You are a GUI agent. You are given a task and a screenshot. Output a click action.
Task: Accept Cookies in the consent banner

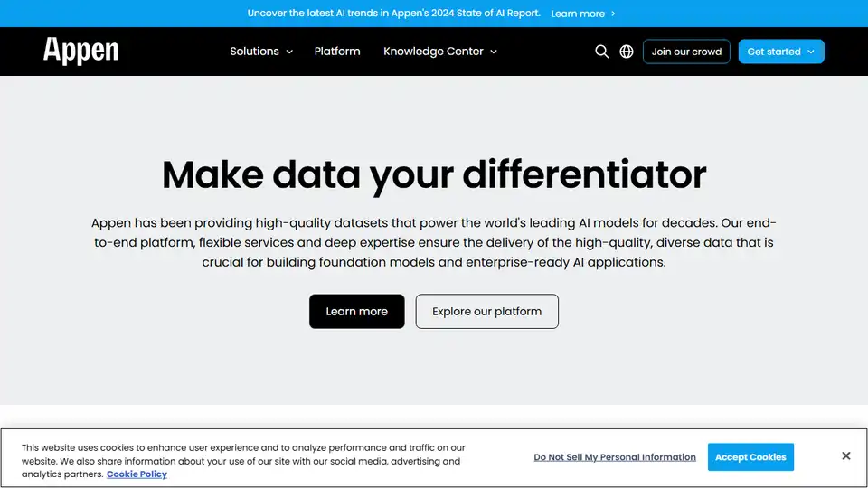(750, 457)
